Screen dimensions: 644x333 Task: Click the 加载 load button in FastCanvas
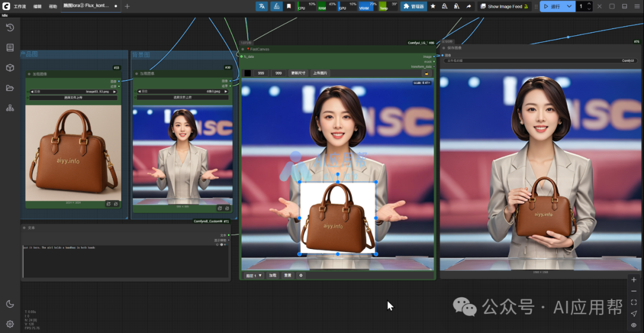point(273,276)
